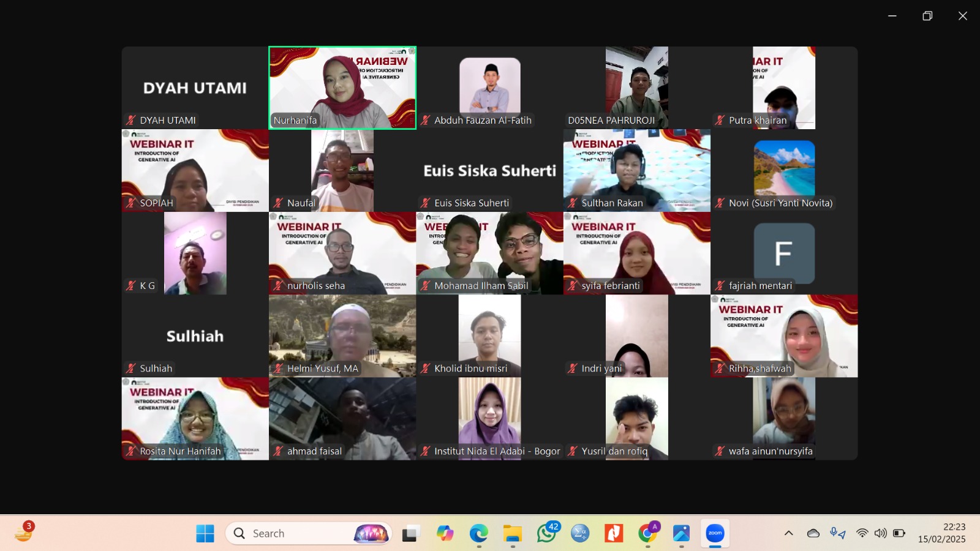Open Task View in the taskbar
980x551 pixels.
(x=410, y=533)
